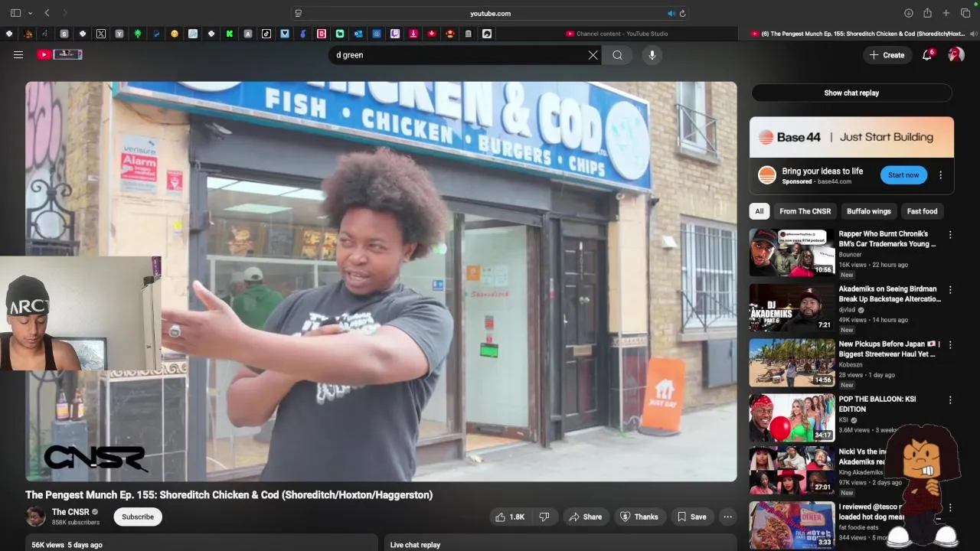The height and width of the screenshot is (551, 980).
Task: Open the notifications bell
Action: pyautogui.click(x=927, y=55)
